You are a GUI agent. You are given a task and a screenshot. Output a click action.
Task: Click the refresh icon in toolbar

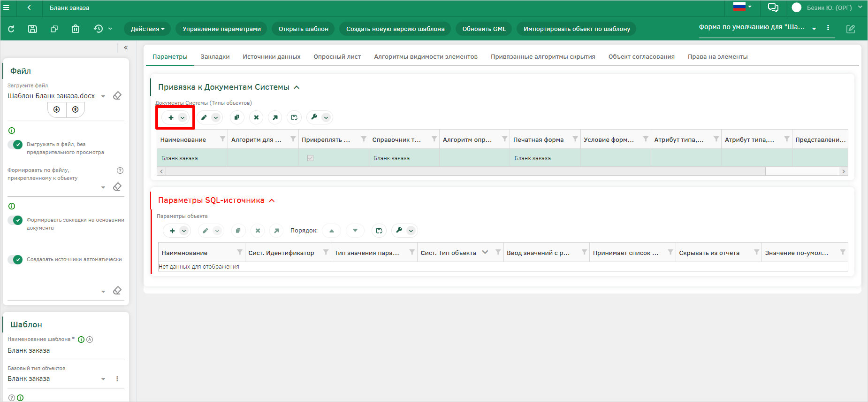11,29
